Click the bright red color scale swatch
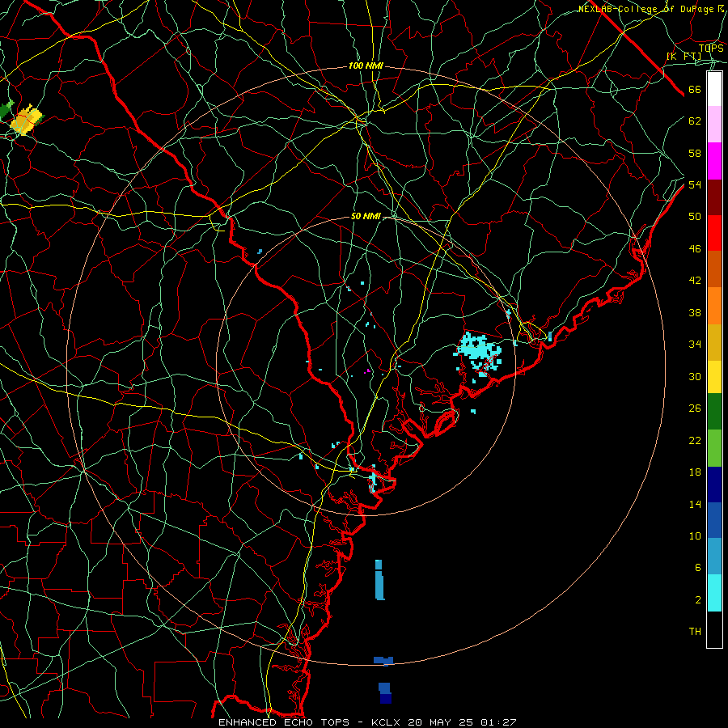The image size is (728, 728). coord(714,233)
